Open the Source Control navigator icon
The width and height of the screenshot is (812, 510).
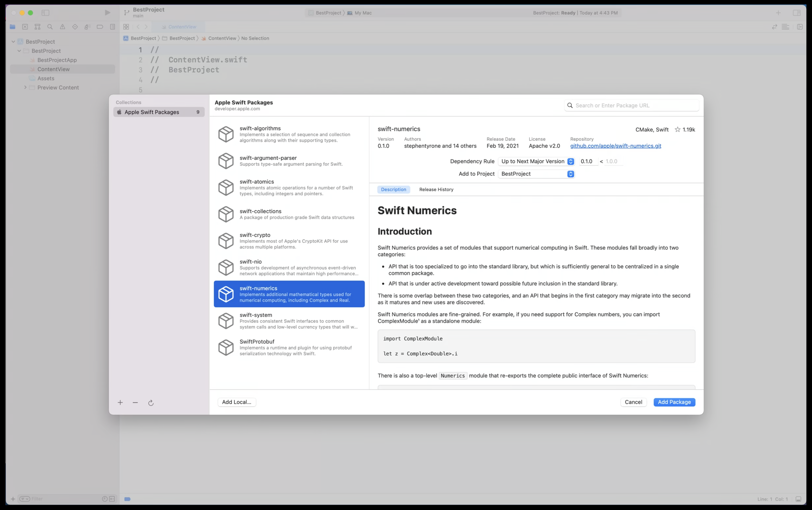[x=25, y=27]
